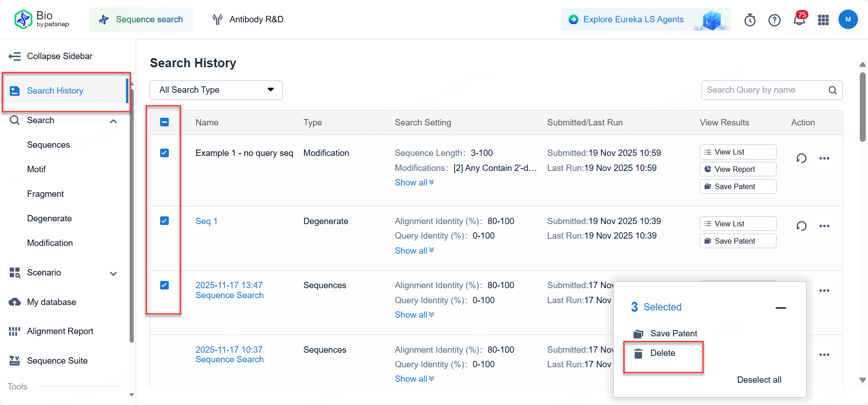Uncheck the Seq 1 row checkbox
The height and width of the screenshot is (405, 868).
click(x=165, y=221)
